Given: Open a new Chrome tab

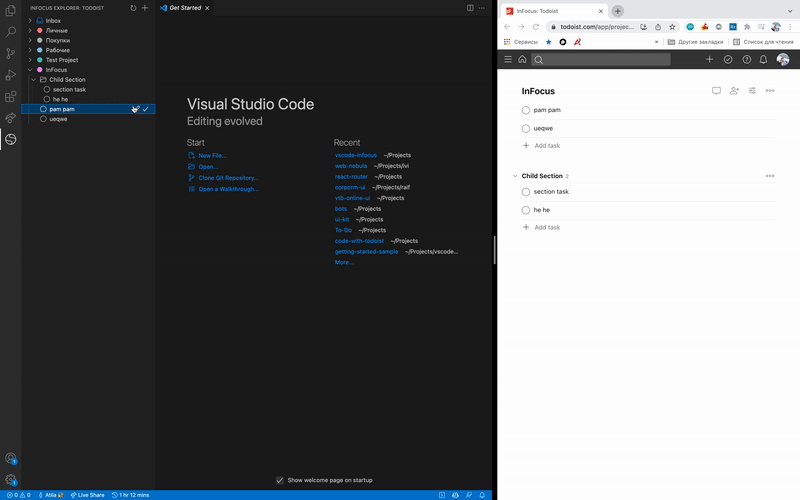Looking at the screenshot, I should pos(617,11).
